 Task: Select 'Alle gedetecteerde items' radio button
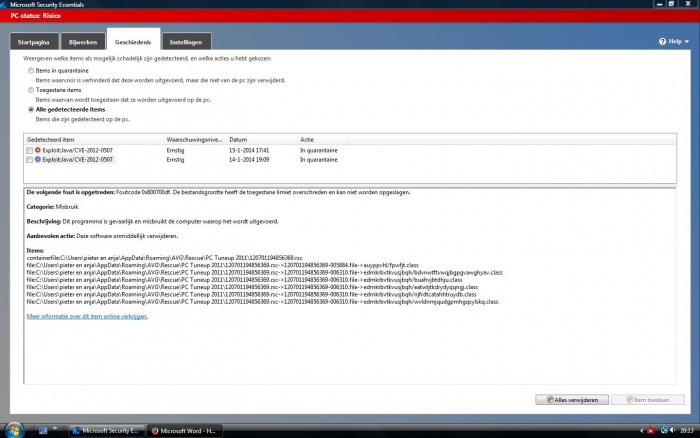pyautogui.click(x=31, y=109)
